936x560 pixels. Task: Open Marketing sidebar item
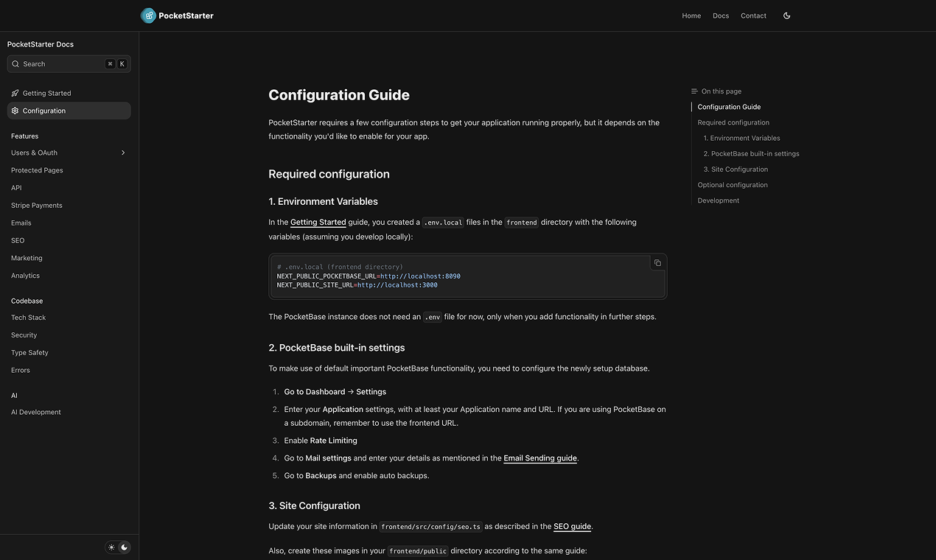click(27, 258)
